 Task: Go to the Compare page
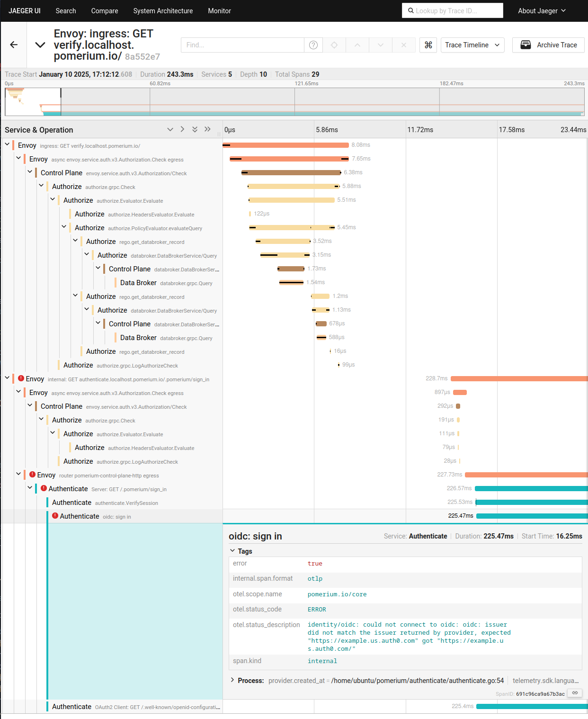pyautogui.click(x=105, y=11)
